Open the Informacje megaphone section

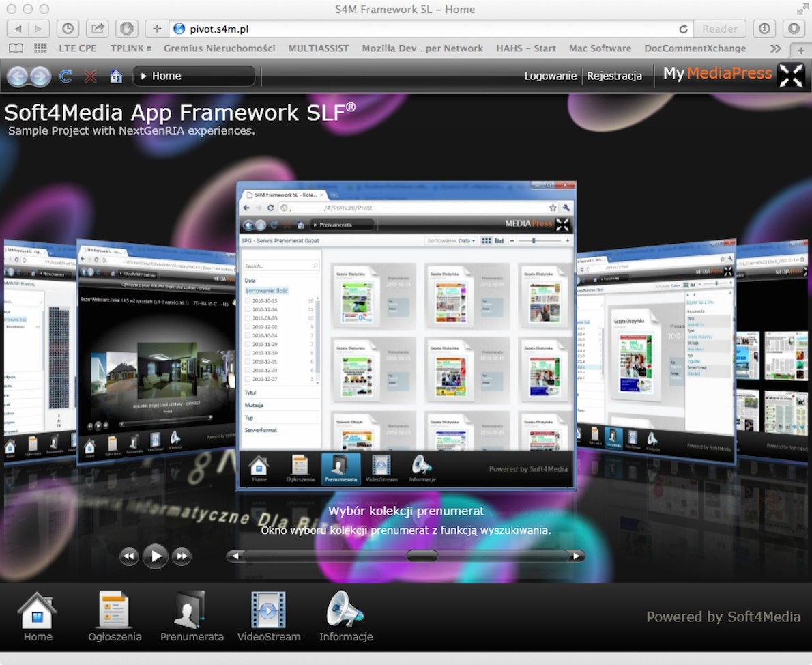[345, 617]
